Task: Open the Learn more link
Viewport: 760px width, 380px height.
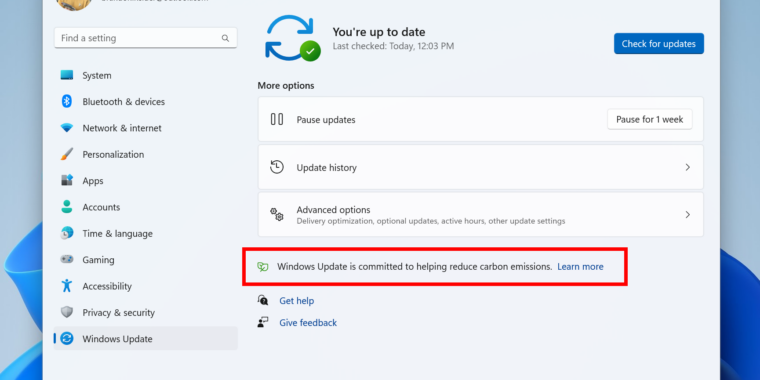Action: pyautogui.click(x=580, y=267)
